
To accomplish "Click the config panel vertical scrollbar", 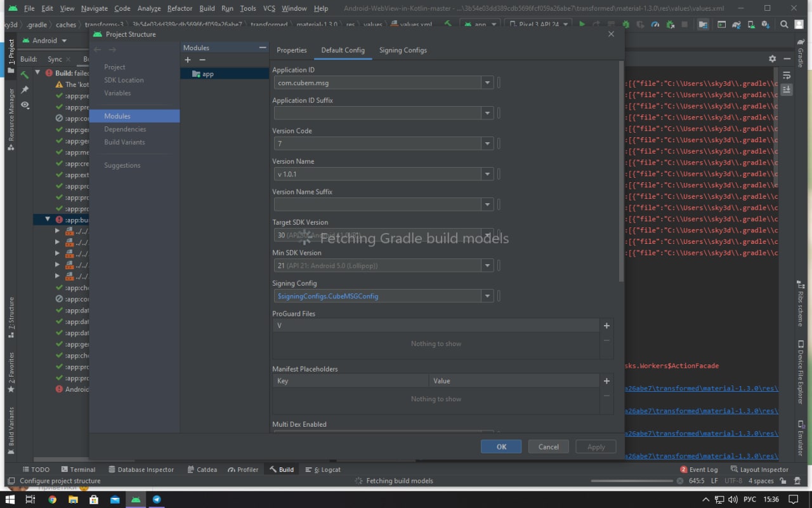I will pyautogui.click(x=621, y=171).
